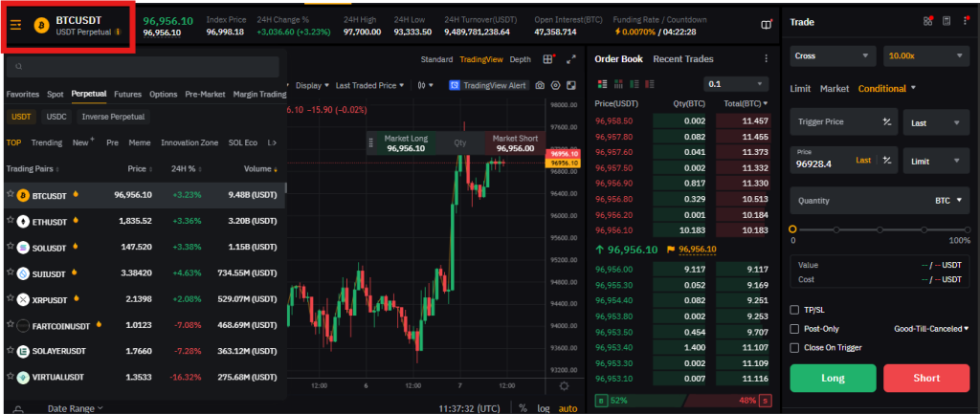The width and height of the screenshot is (980, 414).
Task: Click the red Short button
Action: click(926, 378)
